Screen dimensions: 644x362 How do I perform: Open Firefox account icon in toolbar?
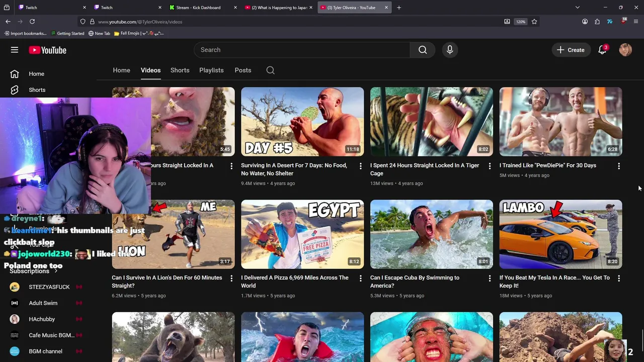(585, 22)
